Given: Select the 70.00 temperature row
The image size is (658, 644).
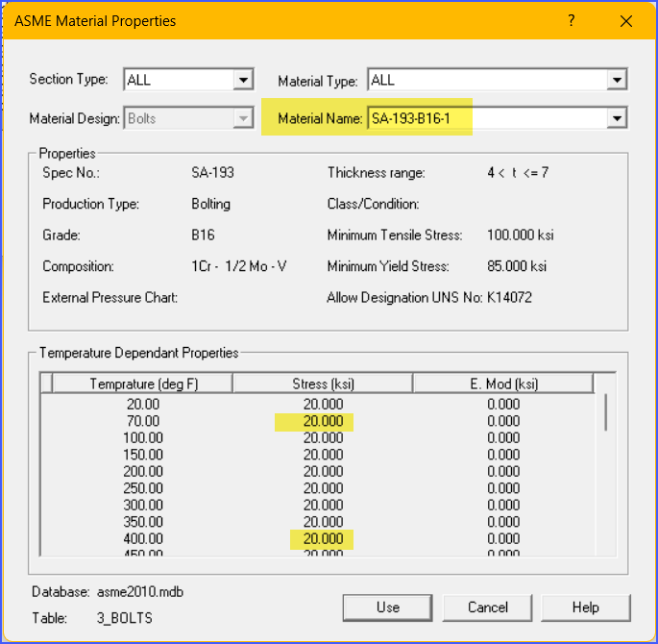Looking at the screenshot, I should point(318,421).
